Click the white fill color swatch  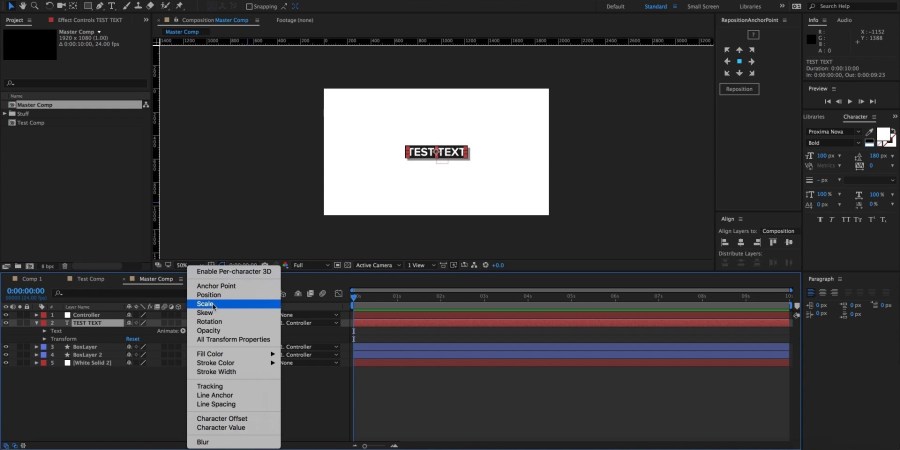tap(883, 134)
